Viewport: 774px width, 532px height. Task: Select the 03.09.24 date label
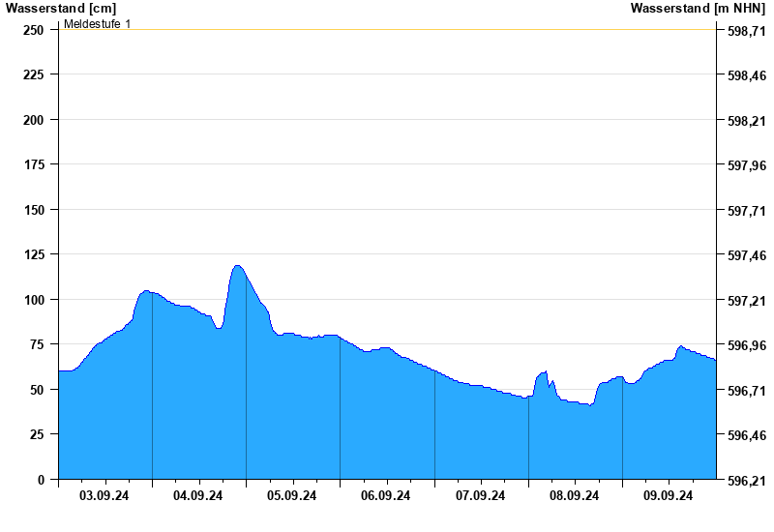[104, 496]
